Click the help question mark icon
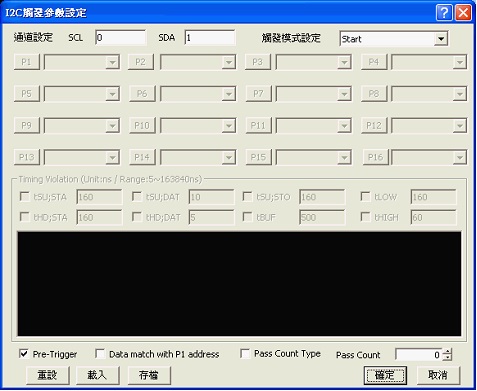477x391 pixels. coord(444,13)
